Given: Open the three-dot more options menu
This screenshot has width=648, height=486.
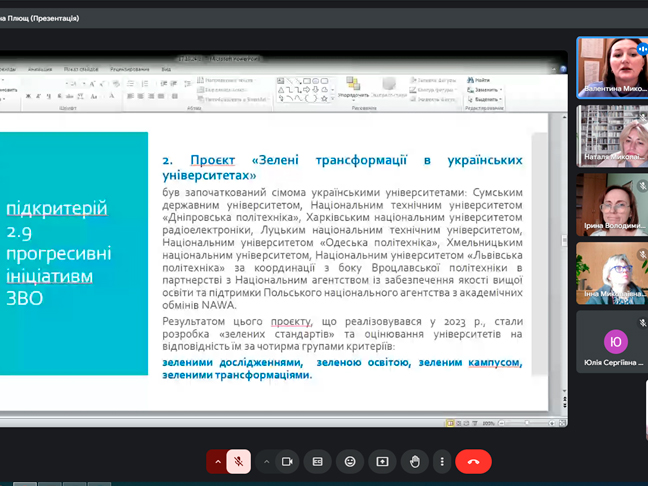Looking at the screenshot, I should coord(442,461).
